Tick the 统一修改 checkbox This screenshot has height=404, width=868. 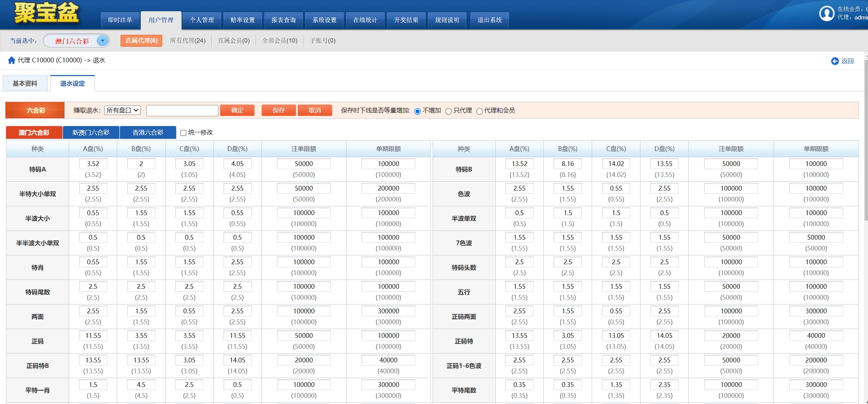[183, 133]
